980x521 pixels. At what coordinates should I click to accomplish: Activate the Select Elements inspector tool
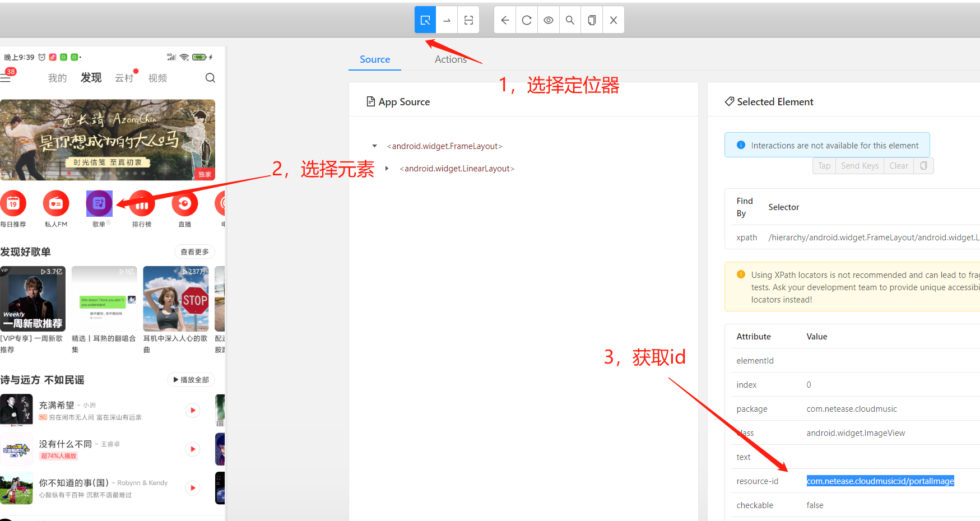pyautogui.click(x=425, y=20)
